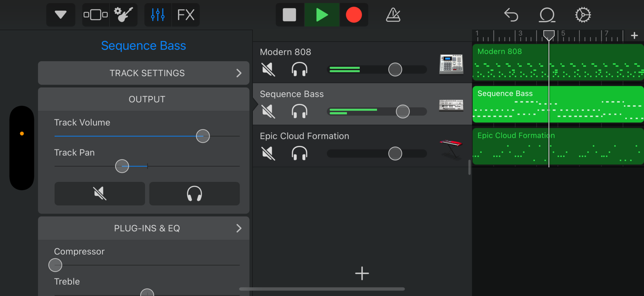Screen dimensions: 644x296
Task: Solo the Epic Cloud Formation track
Action: coord(299,153)
